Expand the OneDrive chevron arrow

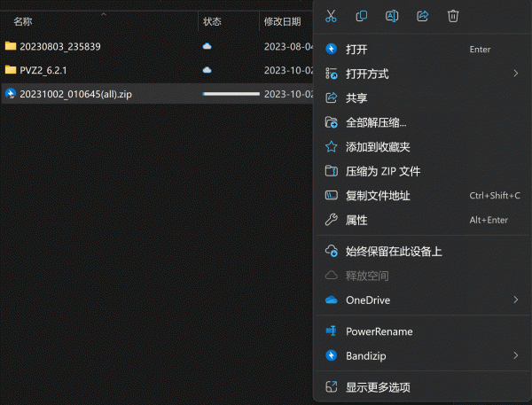point(516,300)
